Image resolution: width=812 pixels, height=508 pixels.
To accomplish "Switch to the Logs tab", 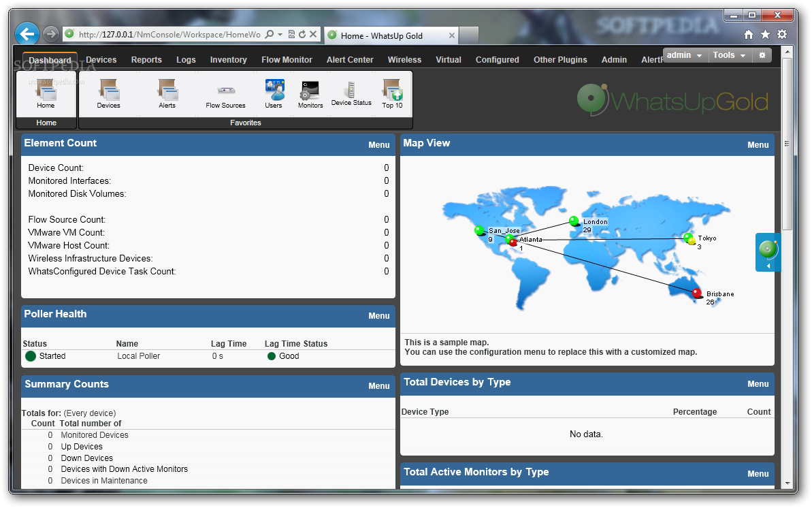I will pyautogui.click(x=186, y=60).
